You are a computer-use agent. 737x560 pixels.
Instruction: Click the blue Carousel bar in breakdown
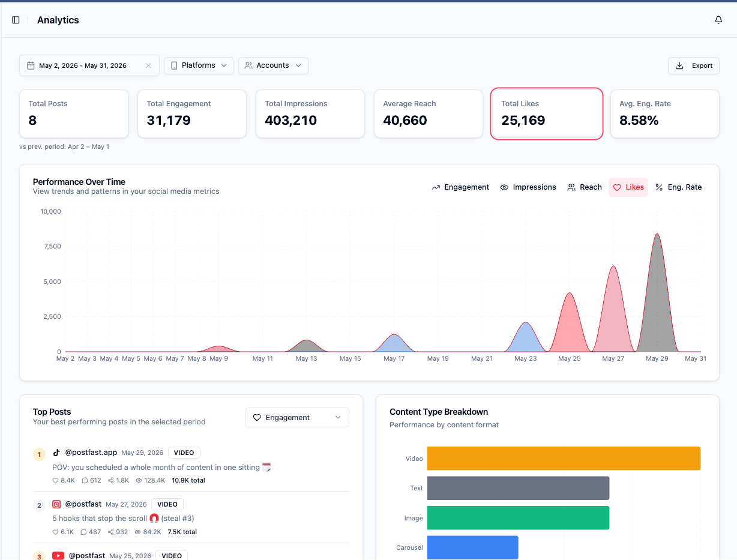472,547
